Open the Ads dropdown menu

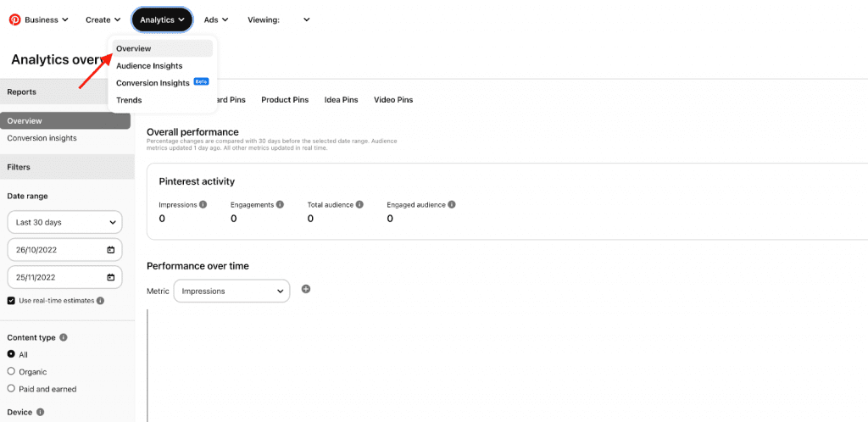tap(216, 19)
